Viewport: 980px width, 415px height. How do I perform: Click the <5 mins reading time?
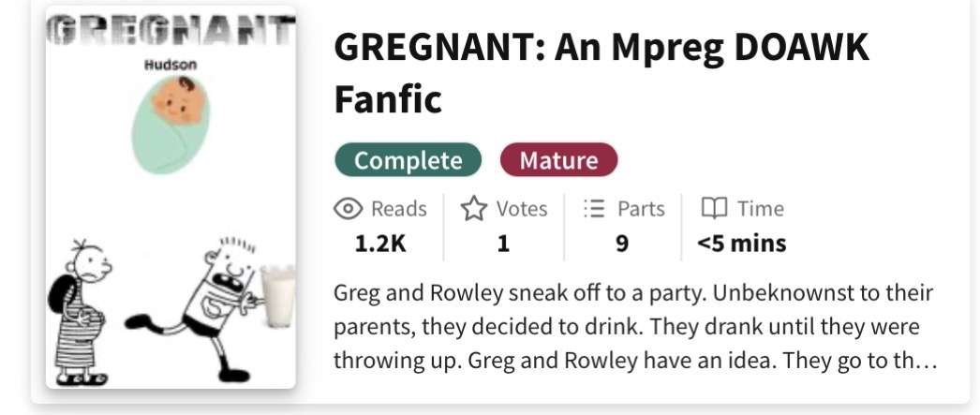741,245
